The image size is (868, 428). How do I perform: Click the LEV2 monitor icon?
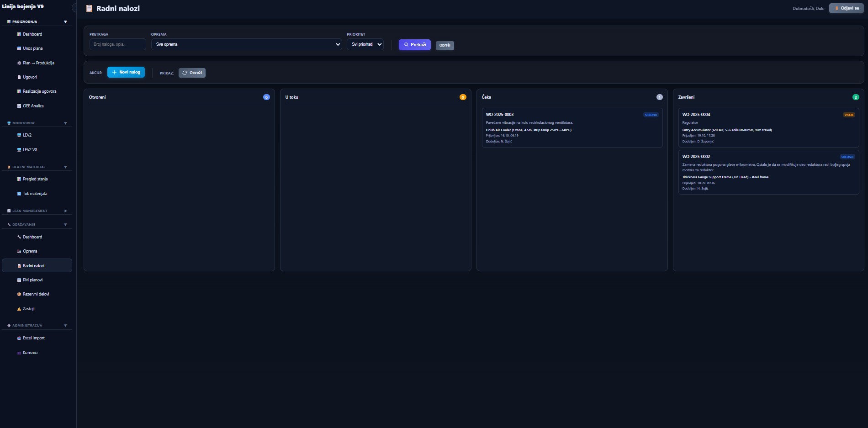pos(19,135)
